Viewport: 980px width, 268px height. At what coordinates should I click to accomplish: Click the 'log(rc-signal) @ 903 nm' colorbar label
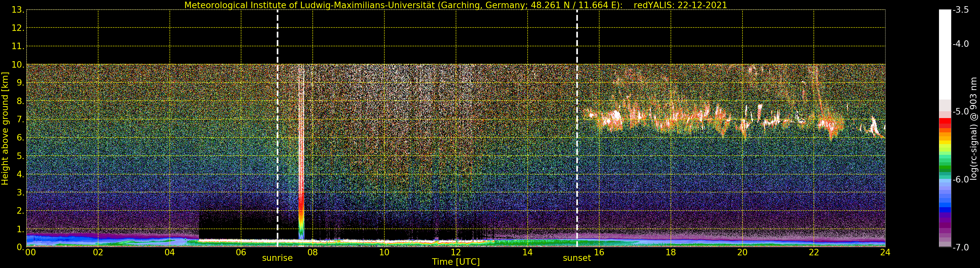tap(973, 128)
